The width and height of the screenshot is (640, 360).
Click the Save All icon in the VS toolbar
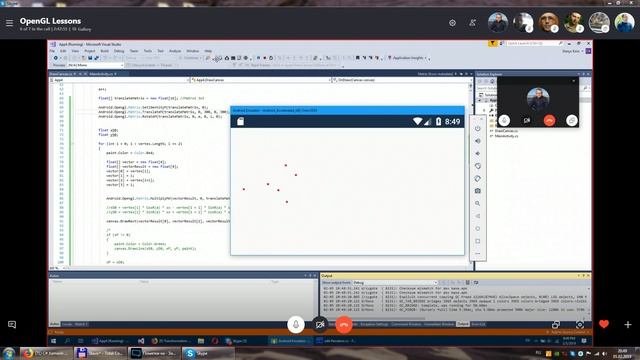[x=96, y=58]
